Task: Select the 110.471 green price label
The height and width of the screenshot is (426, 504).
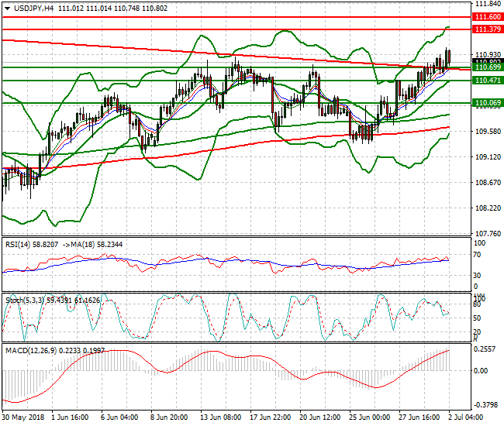Action: (x=488, y=81)
